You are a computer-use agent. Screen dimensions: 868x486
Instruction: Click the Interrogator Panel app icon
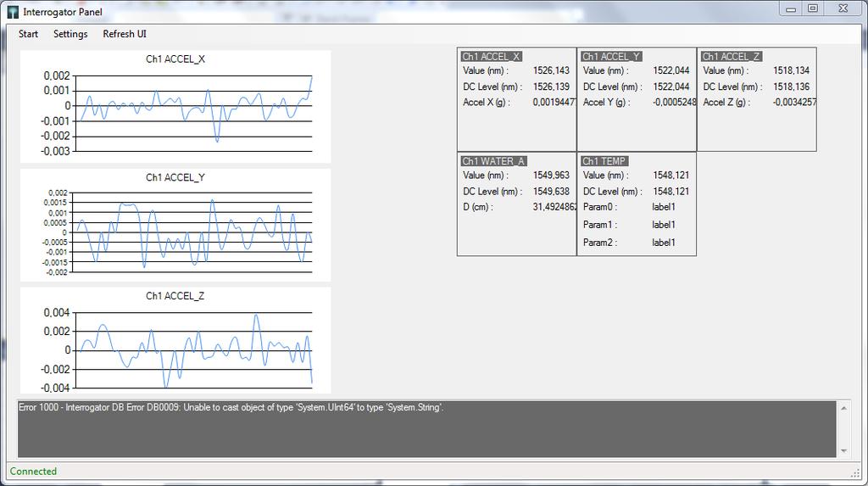12,12
